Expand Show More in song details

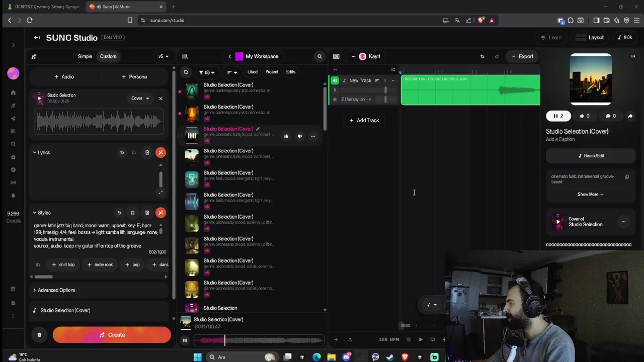pos(590,195)
